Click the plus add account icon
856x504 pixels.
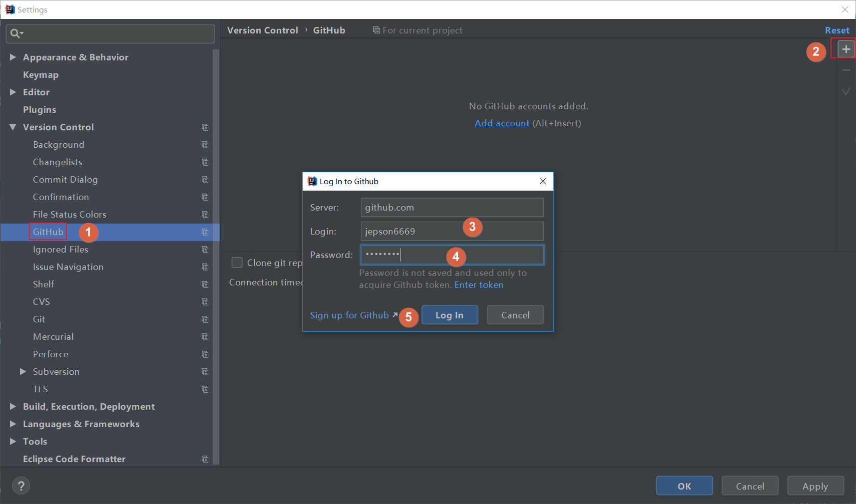846,49
